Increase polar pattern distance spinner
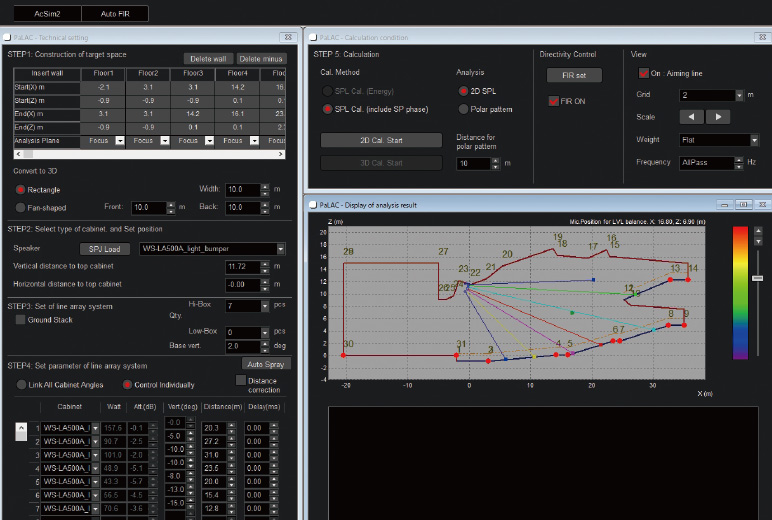Viewport: 772px width, 520px height. [x=497, y=159]
